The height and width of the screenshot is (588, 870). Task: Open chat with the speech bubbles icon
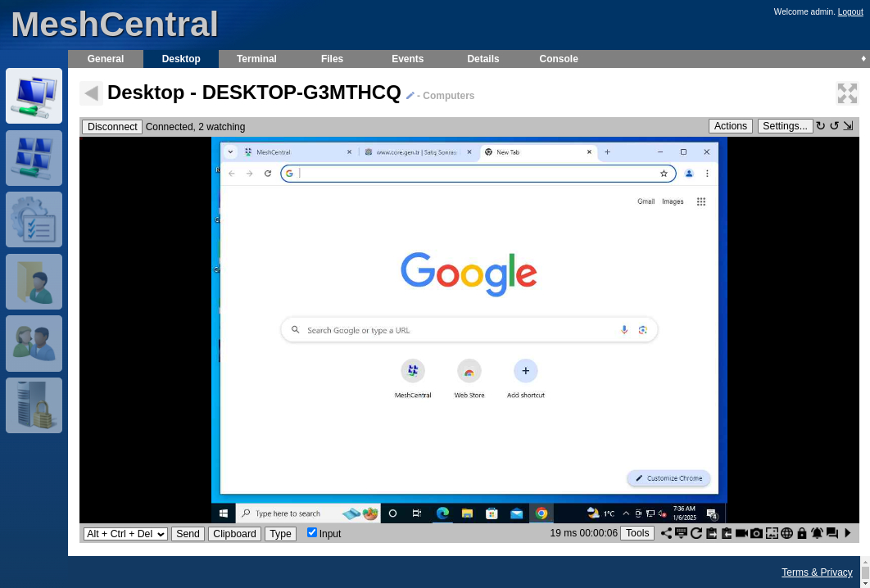tap(831, 533)
